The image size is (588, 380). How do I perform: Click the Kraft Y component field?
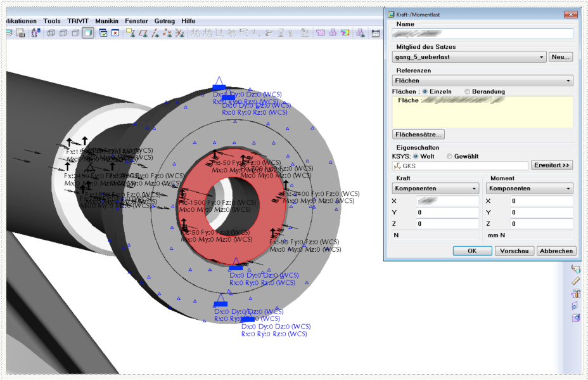tap(447, 212)
